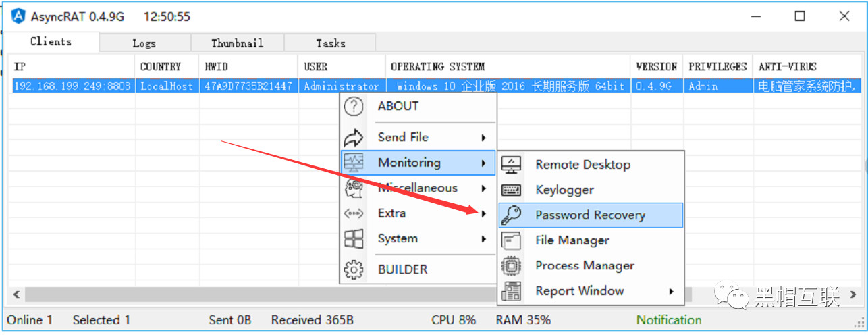This screenshot has width=868, height=335.
Task: Click the ABOUT question mark icon
Action: pyautogui.click(x=354, y=106)
